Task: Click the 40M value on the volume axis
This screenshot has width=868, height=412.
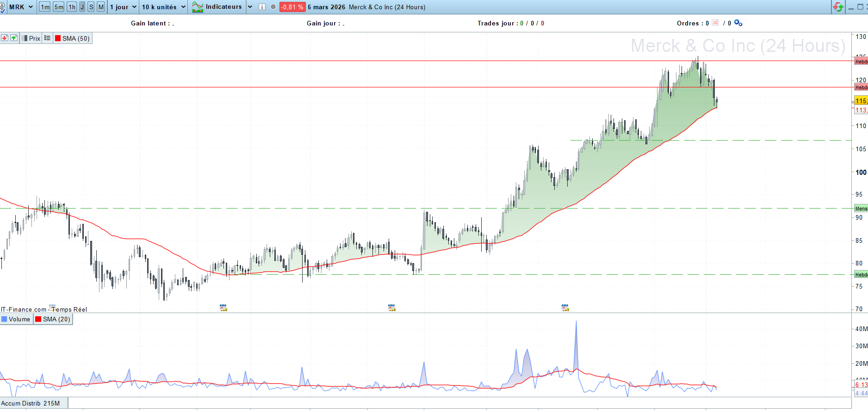Action: point(861,329)
